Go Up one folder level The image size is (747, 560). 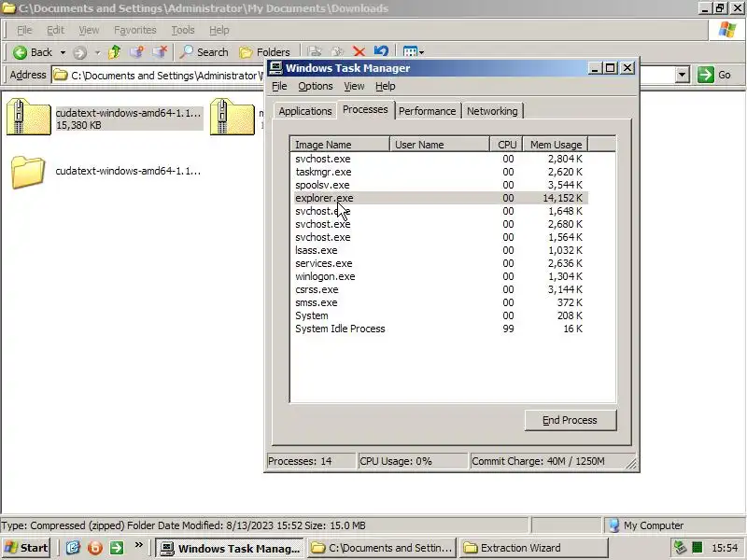point(114,52)
